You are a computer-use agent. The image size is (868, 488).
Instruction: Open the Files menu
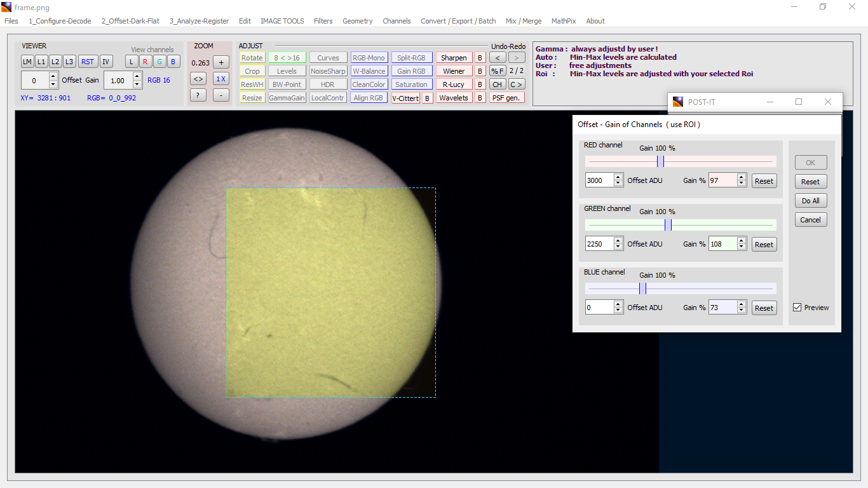point(11,21)
